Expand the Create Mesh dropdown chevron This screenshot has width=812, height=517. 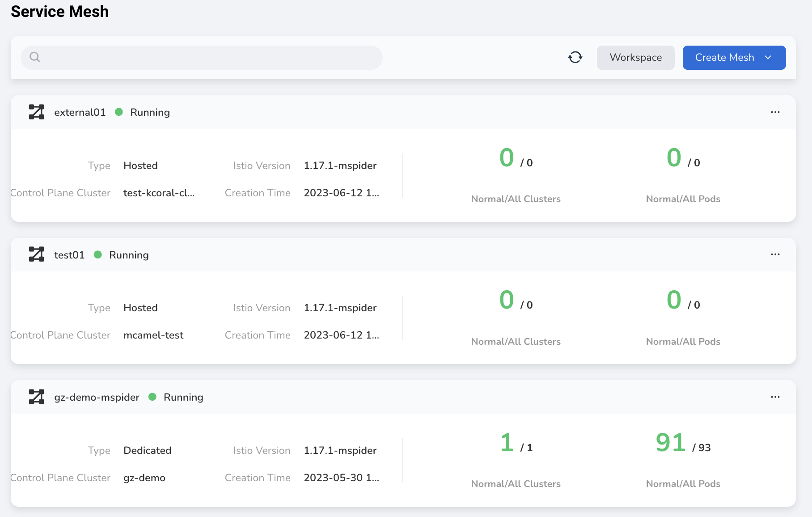point(768,57)
